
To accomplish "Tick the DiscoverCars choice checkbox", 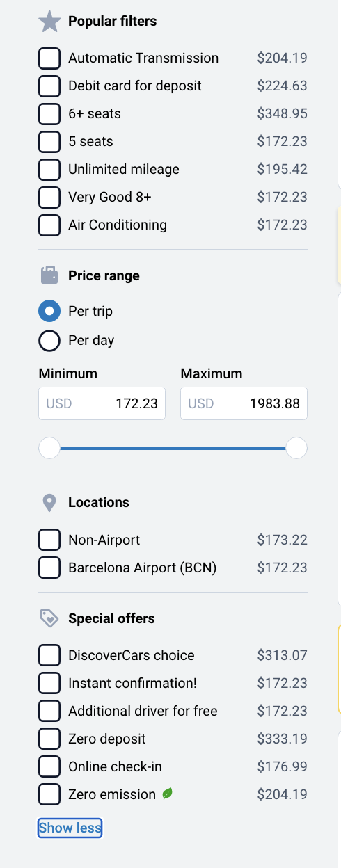I will click(x=49, y=655).
